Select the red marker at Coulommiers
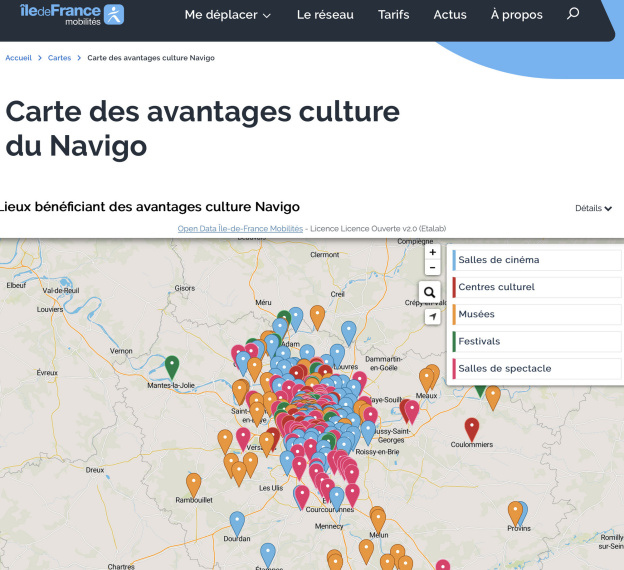624x570 pixels. [x=472, y=429]
